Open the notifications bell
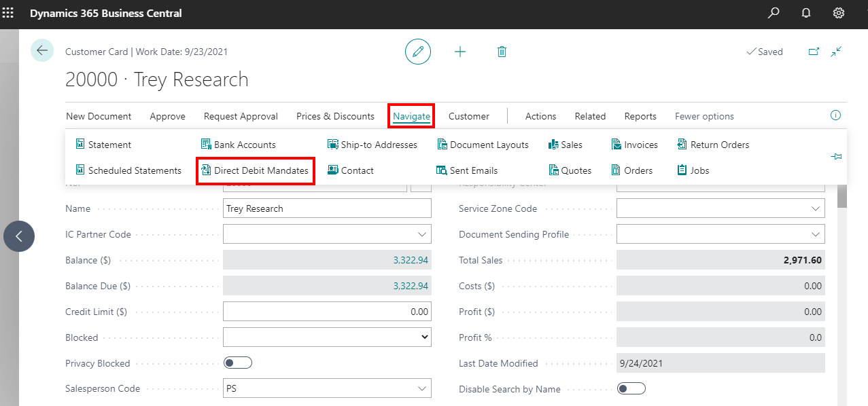Image resolution: width=868 pixels, height=406 pixels. (806, 13)
